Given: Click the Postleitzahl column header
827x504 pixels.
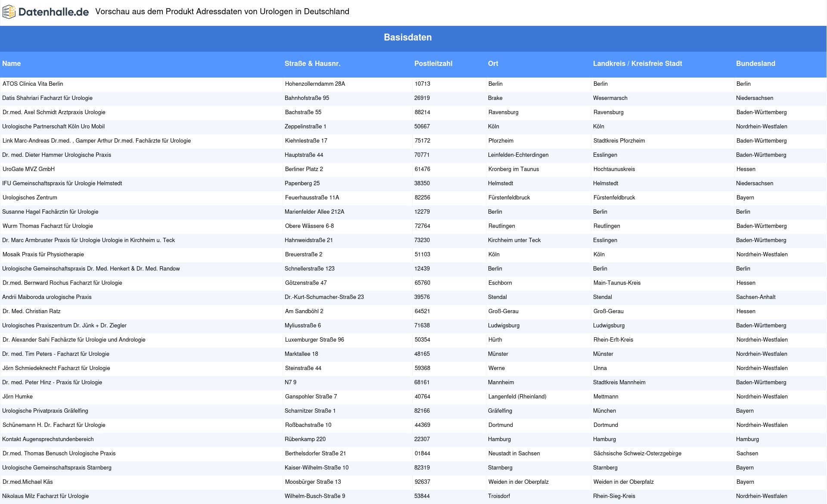Looking at the screenshot, I should pyautogui.click(x=433, y=63).
